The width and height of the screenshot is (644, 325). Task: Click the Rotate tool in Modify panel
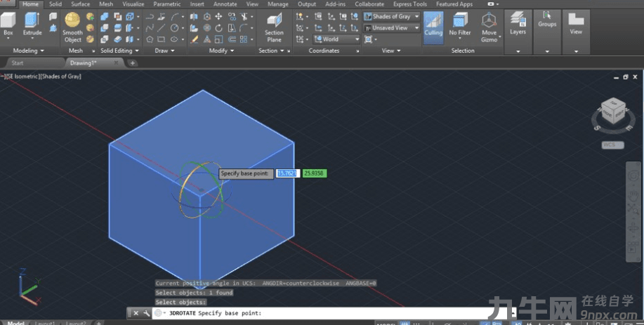point(218,28)
